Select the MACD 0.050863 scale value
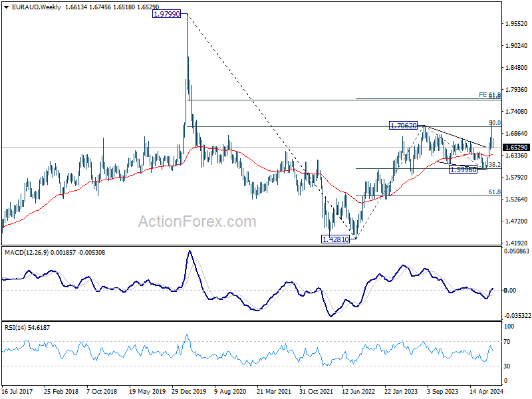Screen dimensions: 532x399 [517, 251]
